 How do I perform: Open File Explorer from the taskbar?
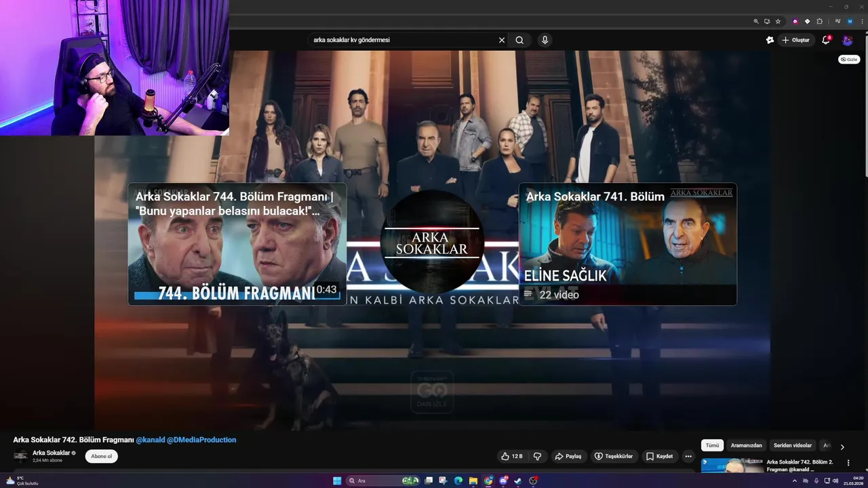pos(473,481)
